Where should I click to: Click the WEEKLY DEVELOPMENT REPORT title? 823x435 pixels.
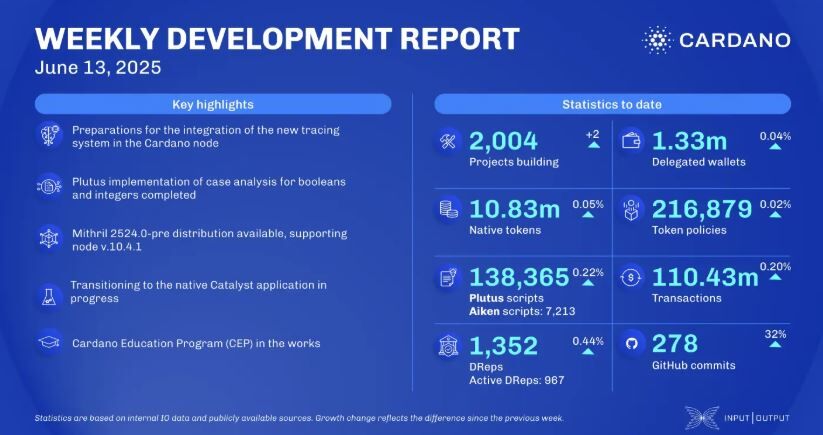click(x=277, y=39)
